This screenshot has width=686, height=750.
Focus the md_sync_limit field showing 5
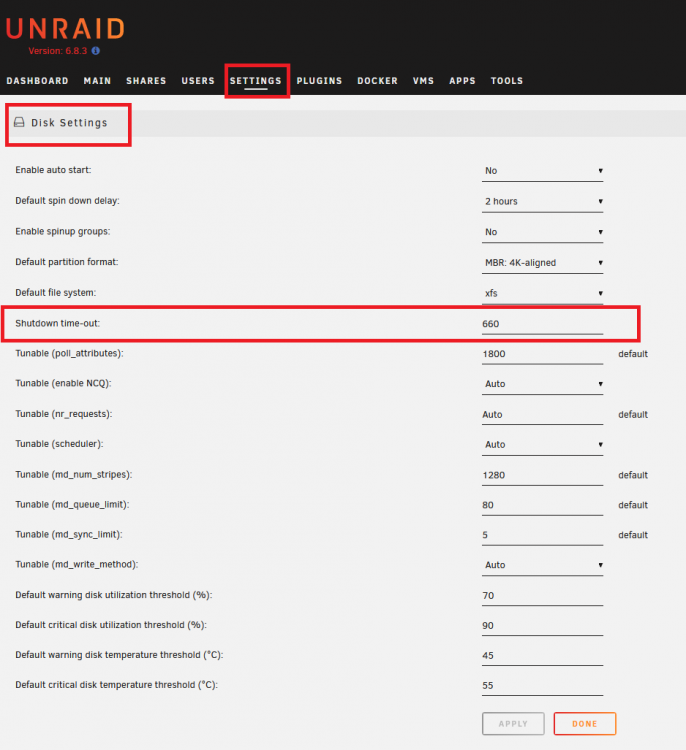tap(542, 535)
